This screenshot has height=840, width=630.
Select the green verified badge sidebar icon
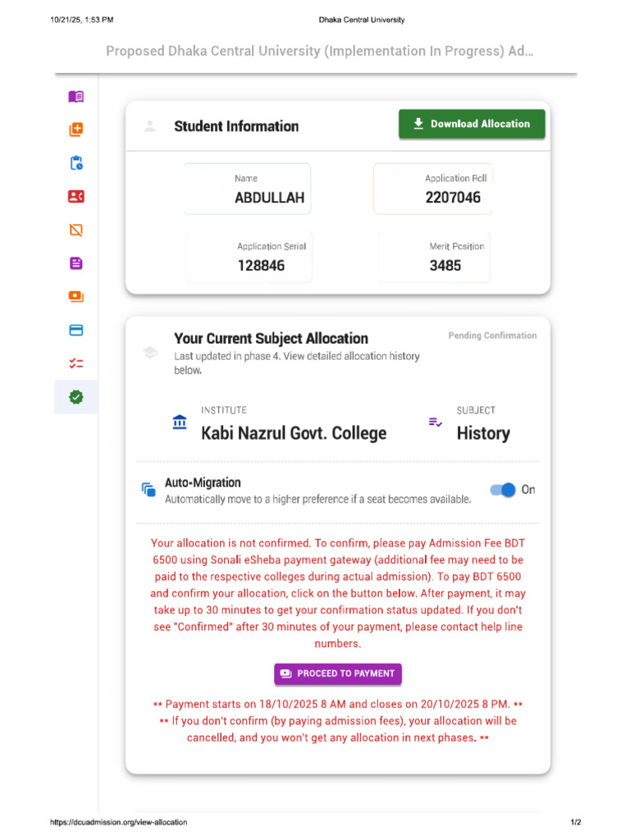click(x=76, y=397)
